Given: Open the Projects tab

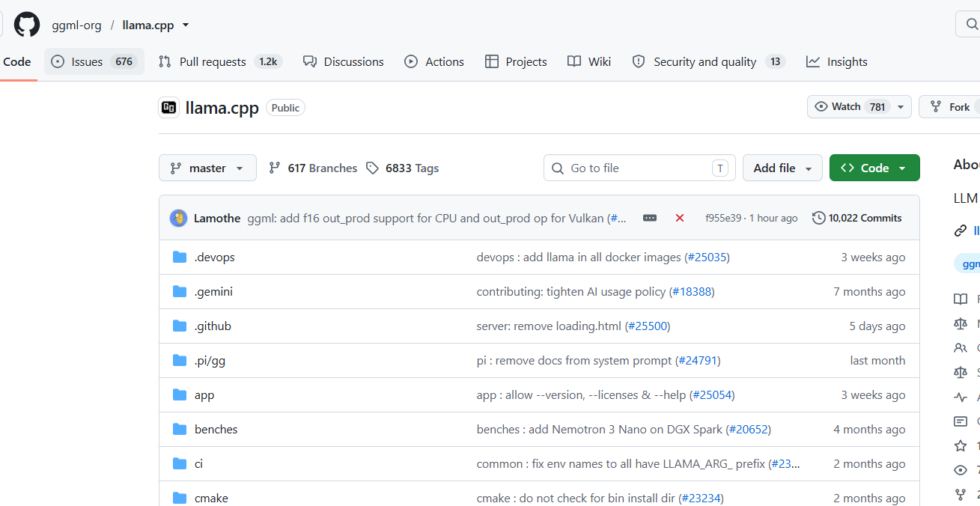Looking at the screenshot, I should [x=516, y=61].
